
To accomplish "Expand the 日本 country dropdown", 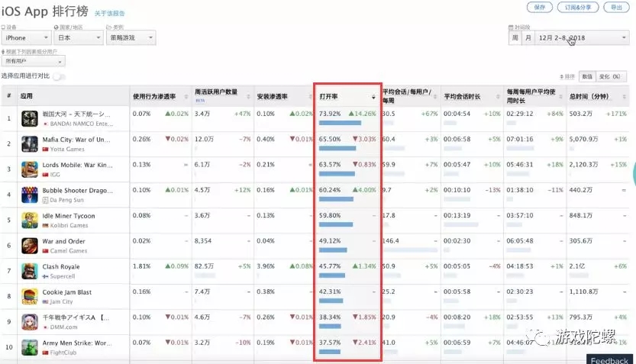I will (x=77, y=37).
